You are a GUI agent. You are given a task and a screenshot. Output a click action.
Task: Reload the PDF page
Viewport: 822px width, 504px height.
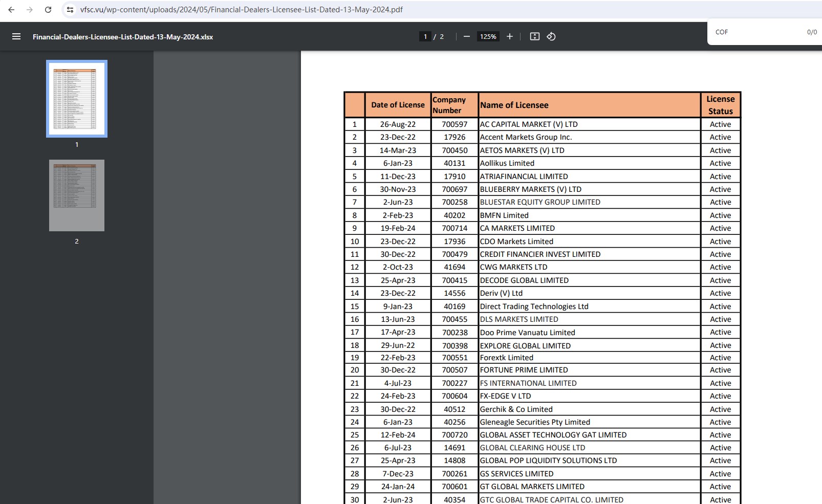48,10
